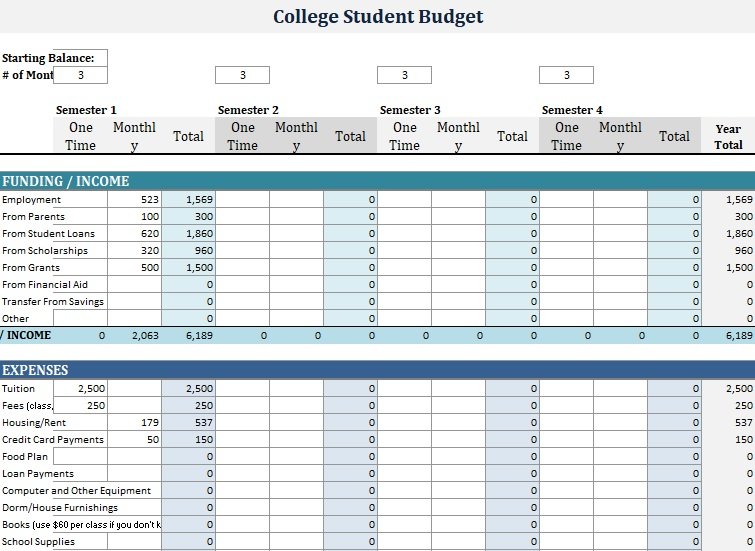The width and height of the screenshot is (755, 551).
Task: Click the Transfer From Savings label
Action: [x=52, y=302]
